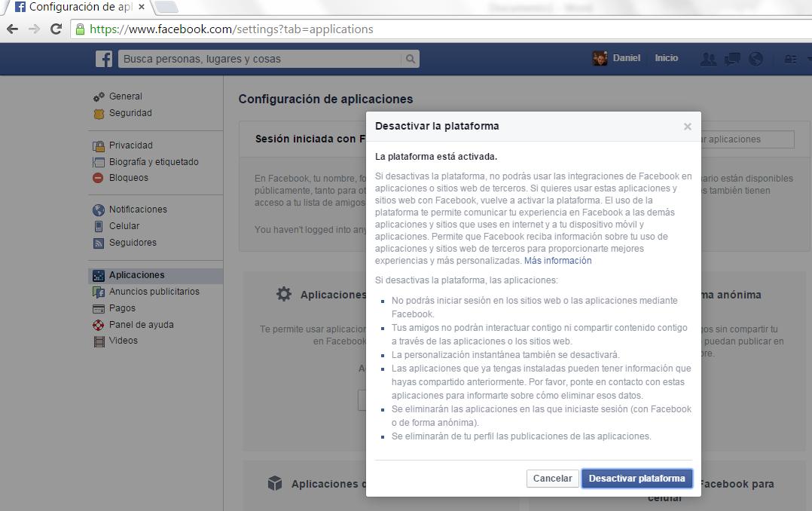Click the privacy shortcuts lock icon
Viewport: 812px width, 511px height.
coord(789,59)
